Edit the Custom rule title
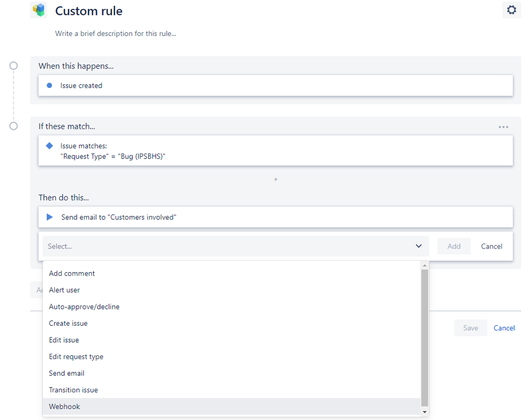The width and height of the screenshot is (529, 420). pos(89,11)
